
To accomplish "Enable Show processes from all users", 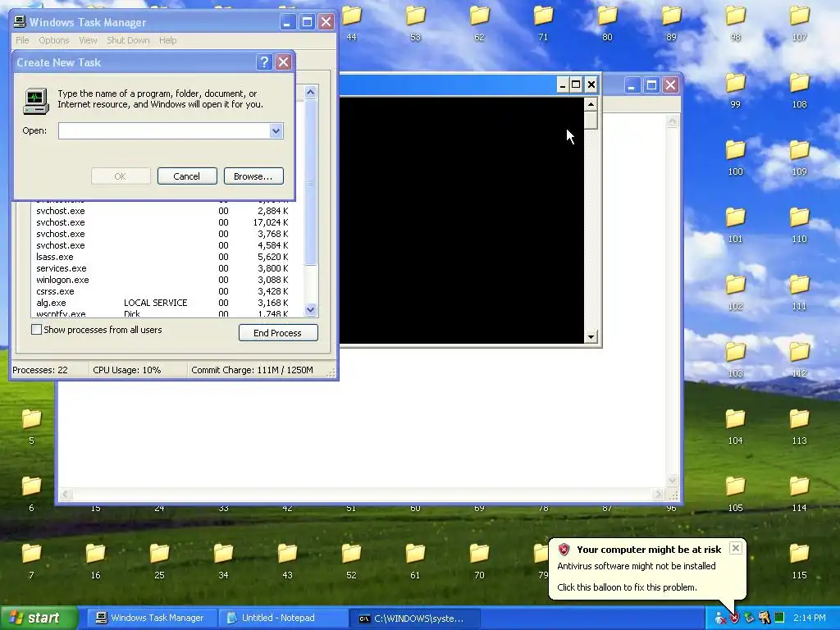I will click(36, 330).
